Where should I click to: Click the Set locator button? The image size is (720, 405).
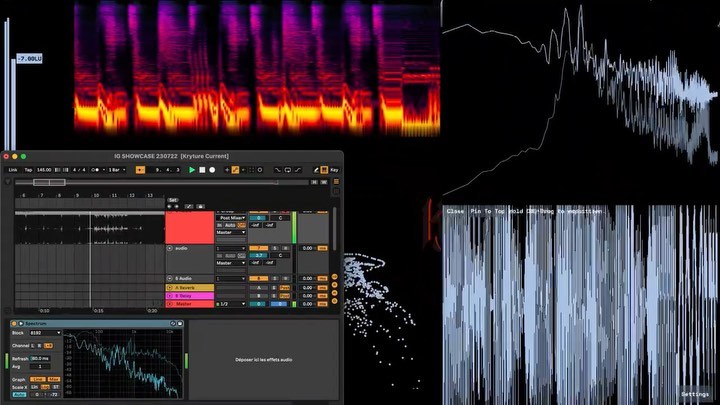[173, 200]
